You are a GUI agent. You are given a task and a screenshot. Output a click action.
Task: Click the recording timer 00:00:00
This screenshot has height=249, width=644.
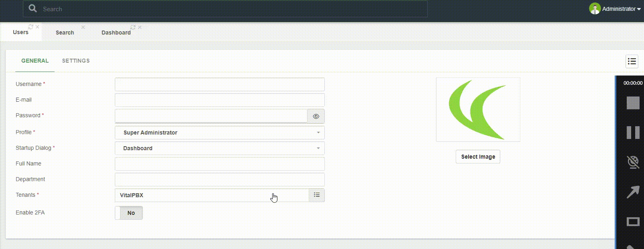tap(633, 83)
